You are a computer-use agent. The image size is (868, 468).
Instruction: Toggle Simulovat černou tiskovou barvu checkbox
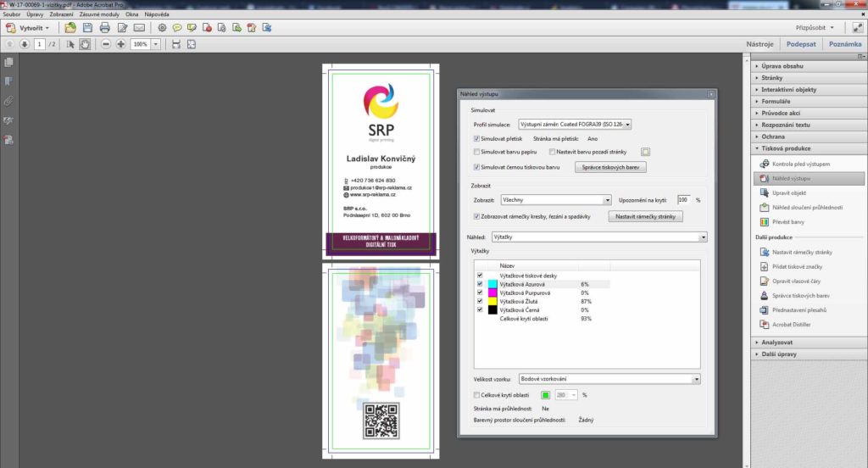click(x=476, y=167)
